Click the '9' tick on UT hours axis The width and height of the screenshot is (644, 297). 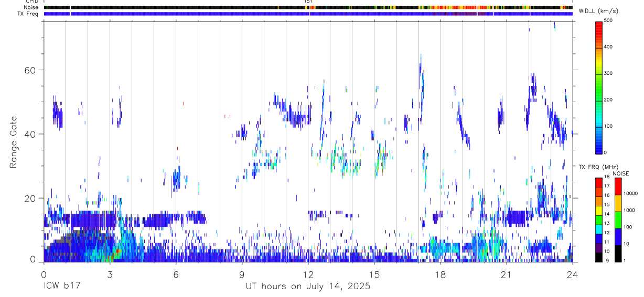click(242, 274)
